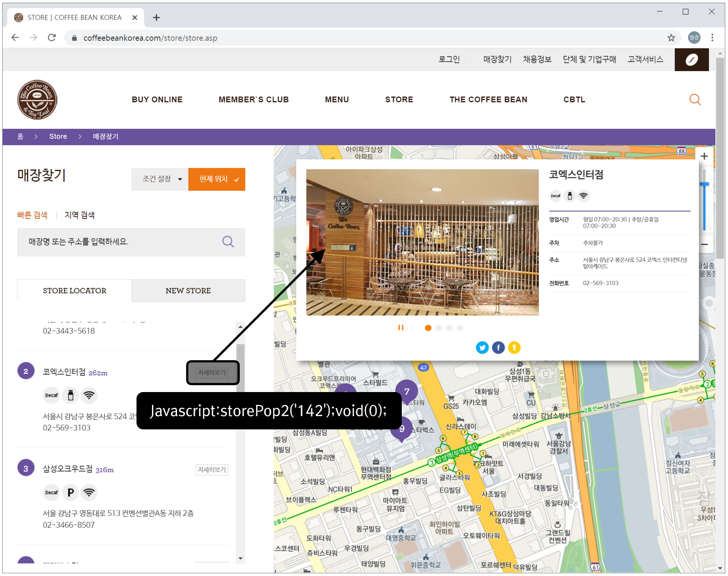Open CBTL navigation item
The height and width of the screenshot is (576, 728).
point(574,99)
